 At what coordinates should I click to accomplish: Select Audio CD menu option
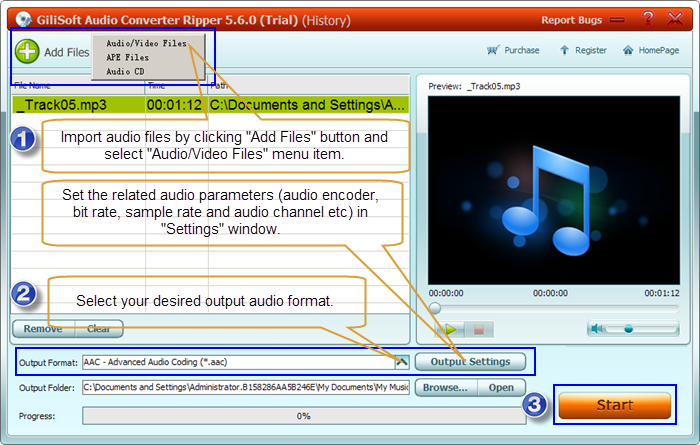click(125, 71)
